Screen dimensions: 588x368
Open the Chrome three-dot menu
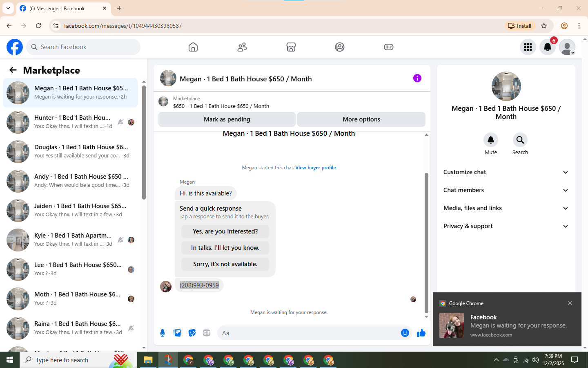coord(579,26)
